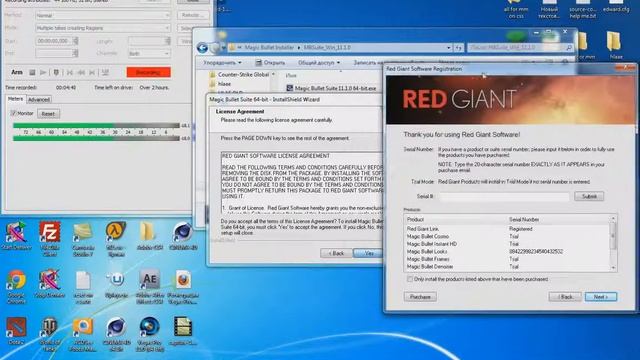
Task: Select the edward.cfg file on the desktop
Action: 616,7
